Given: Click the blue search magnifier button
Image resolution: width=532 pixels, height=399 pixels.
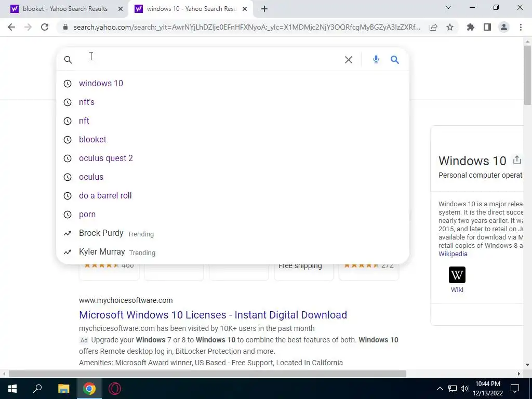Looking at the screenshot, I should [x=395, y=60].
